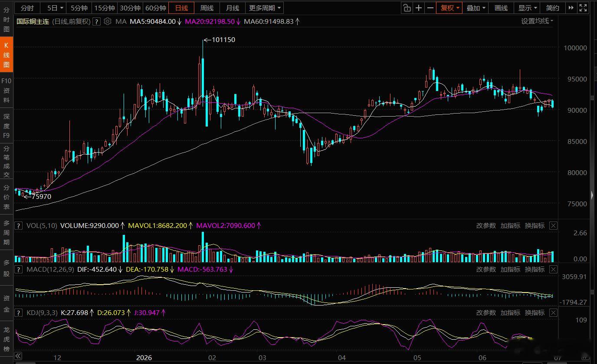The image size is (597, 364).
Task: Select the 日线 daily tab
Action: click(x=181, y=8)
